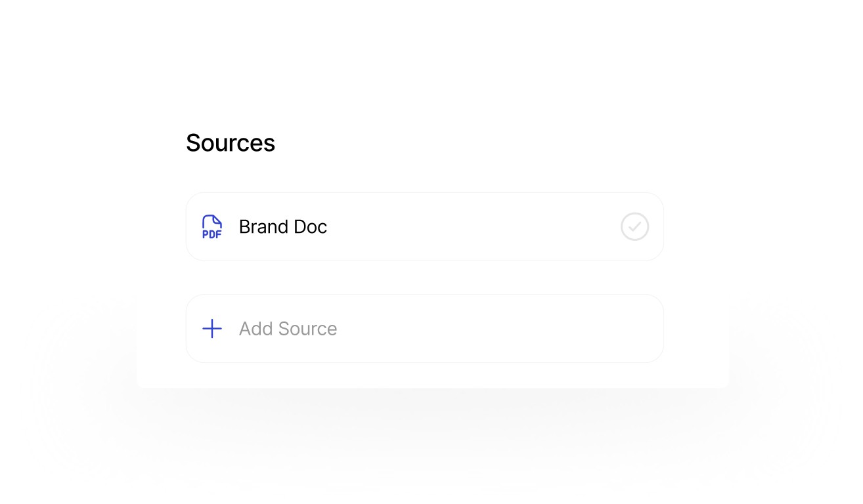
Task: Click the grey circular check icon
Action: click(x=634, y=226)
